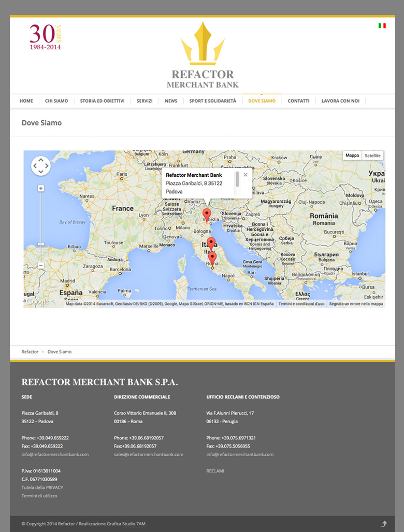Screen dimensions: 404x532
Task: Click the Refactor breadcrumb link
Action: point(30,352)
